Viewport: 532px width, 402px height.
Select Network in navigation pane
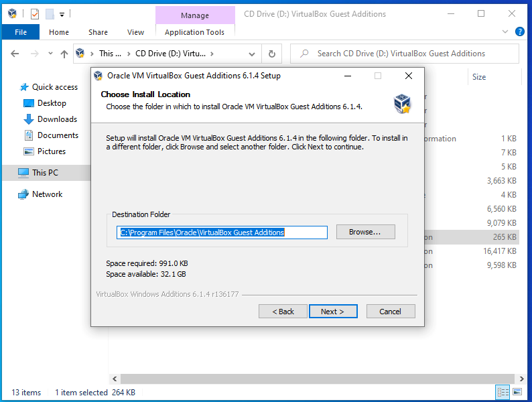(x=47, y=194)
